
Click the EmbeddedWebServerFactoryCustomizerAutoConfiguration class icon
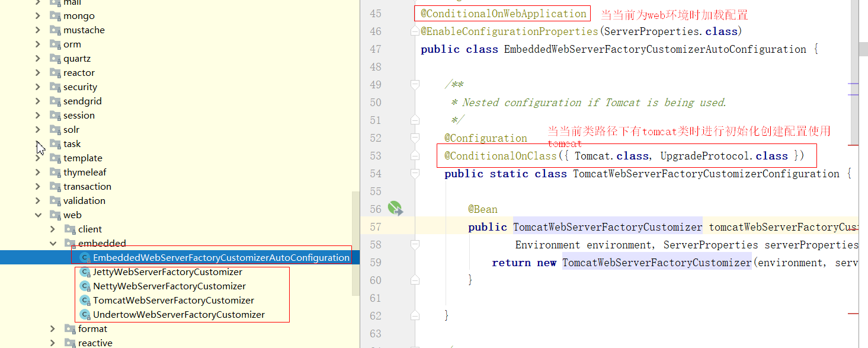[85, 258]
